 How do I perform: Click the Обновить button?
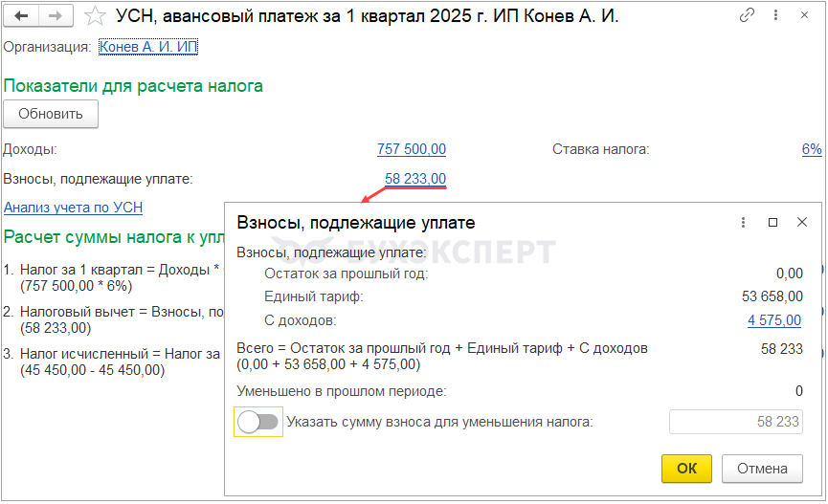(51, 114)
